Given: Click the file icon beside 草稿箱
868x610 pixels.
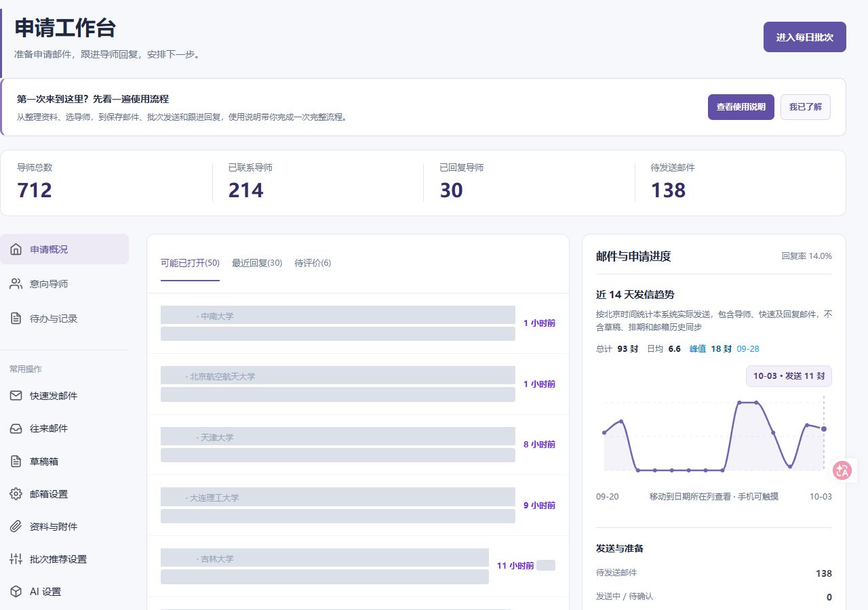Looking at the screenshot, I should (x=16, y=462).
